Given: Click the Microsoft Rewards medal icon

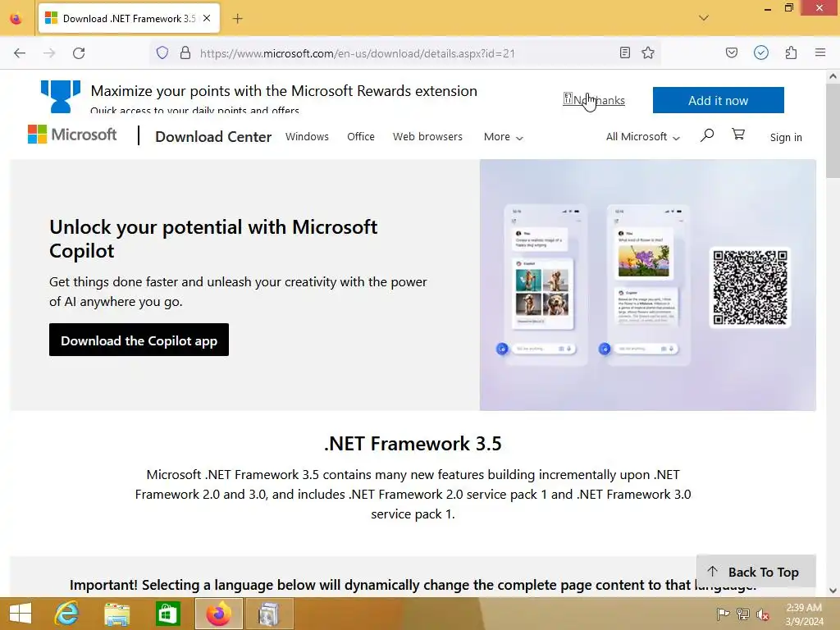Looking at the screenshot, I should 61,97.
